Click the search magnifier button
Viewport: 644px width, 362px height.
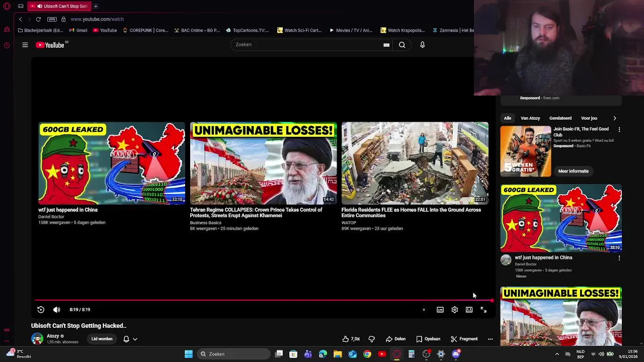coord(402,45)
